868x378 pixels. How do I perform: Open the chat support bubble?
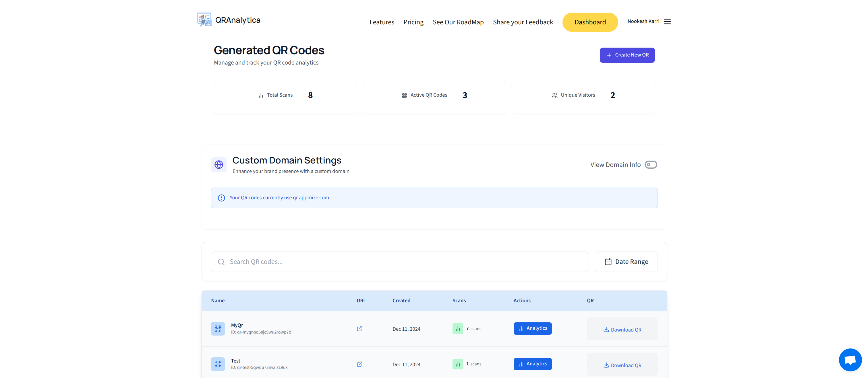point(850,360)
